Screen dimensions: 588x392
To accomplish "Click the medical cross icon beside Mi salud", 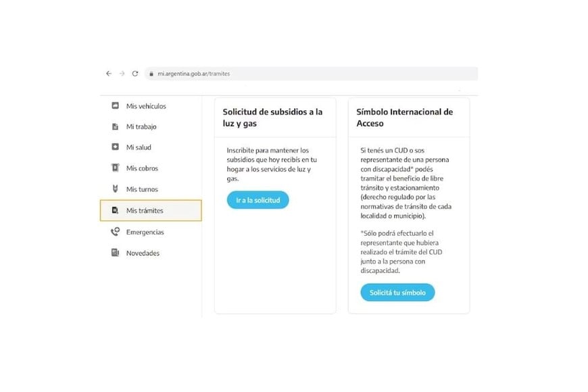I will pyautogui.click(x=115, y=147).
